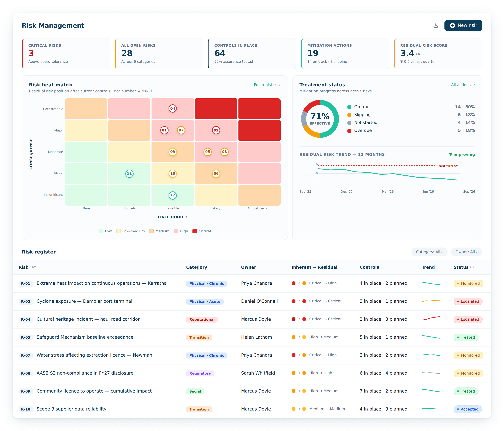This screenshot has height=431, width=504.
Task: Open the All actions link
Action: pyautogui.click(x=463, y=85)
